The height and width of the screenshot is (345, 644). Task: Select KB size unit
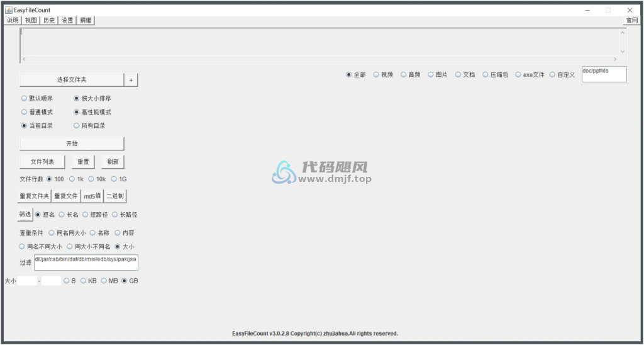(x=88, y=281)
